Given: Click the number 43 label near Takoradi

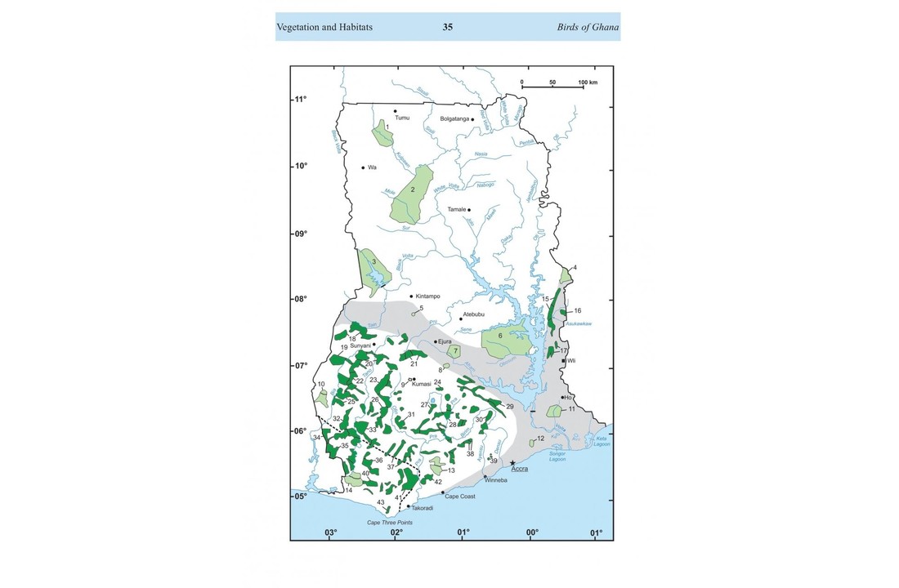Looking at the screenshot, I should click(381, 502).
